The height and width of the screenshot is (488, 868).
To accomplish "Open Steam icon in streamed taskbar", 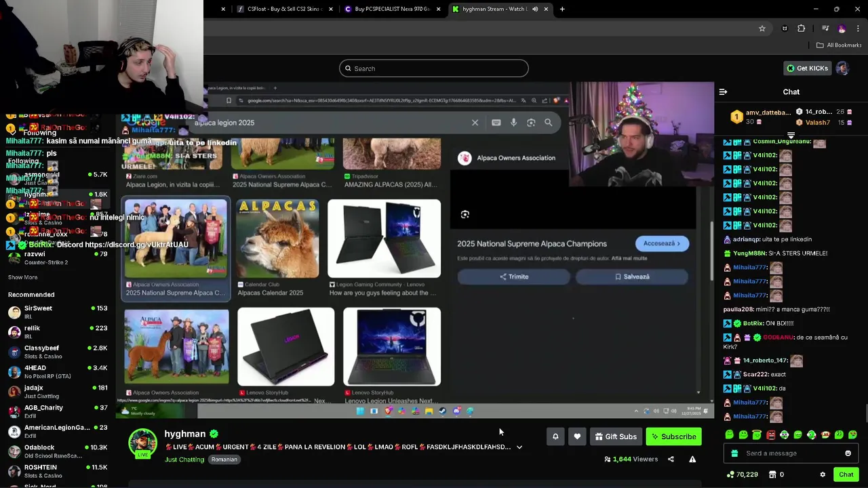I will (442, 411).
